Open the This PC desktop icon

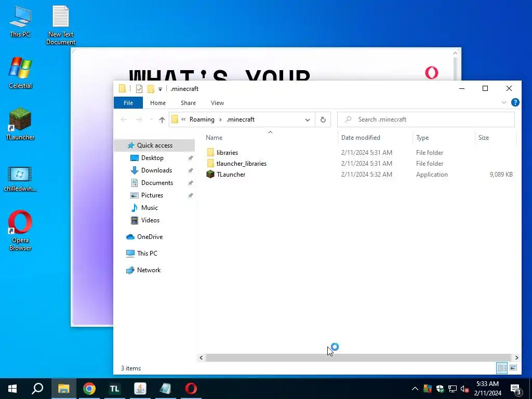point(20,21)
